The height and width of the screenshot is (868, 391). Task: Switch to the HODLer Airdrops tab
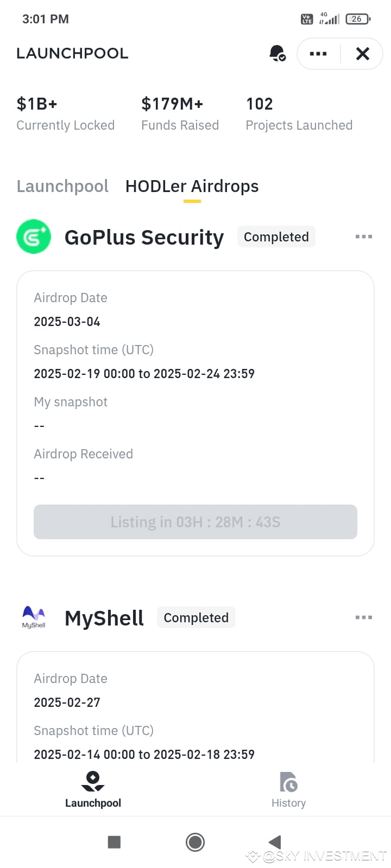pos(192,186)
